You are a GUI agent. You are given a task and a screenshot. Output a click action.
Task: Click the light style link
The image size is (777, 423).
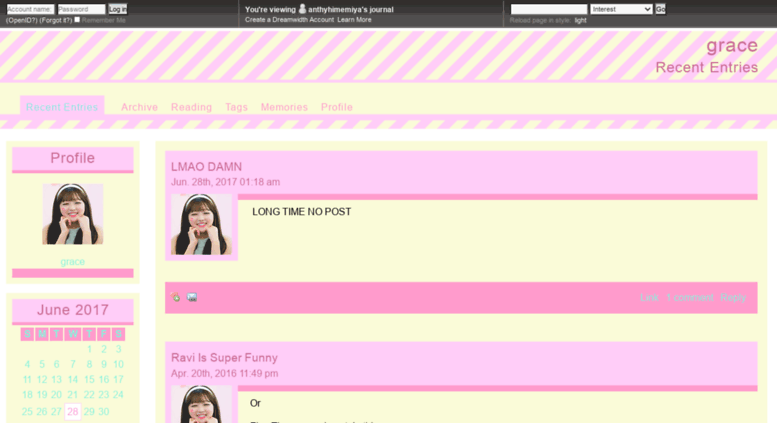[580, 20]
